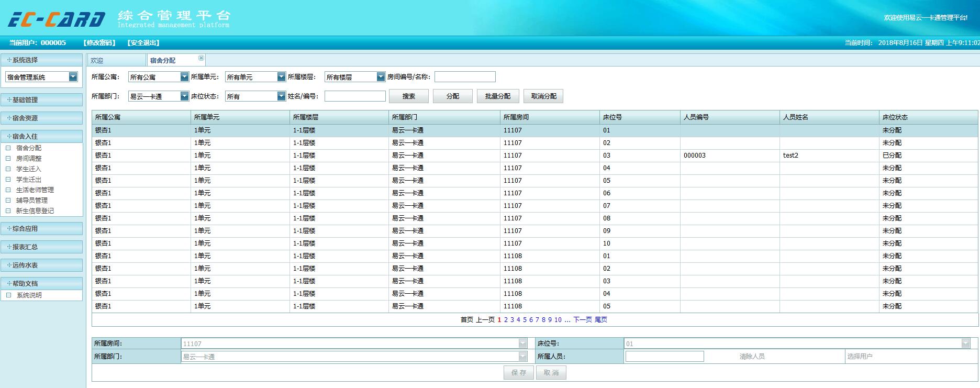Open 新生信息登记 in the sidebar
The width and height of the screenshot is (980, 388).
(x=35, y=211)
